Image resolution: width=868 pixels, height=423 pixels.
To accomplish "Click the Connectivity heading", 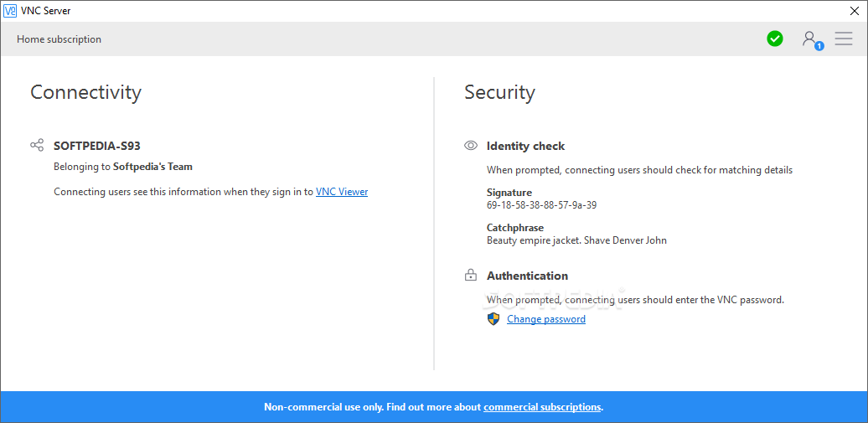I will click(x=85, y=92).
